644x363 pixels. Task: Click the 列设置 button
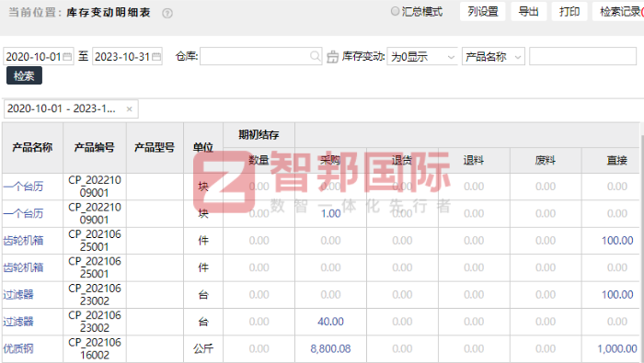point(483,11)
